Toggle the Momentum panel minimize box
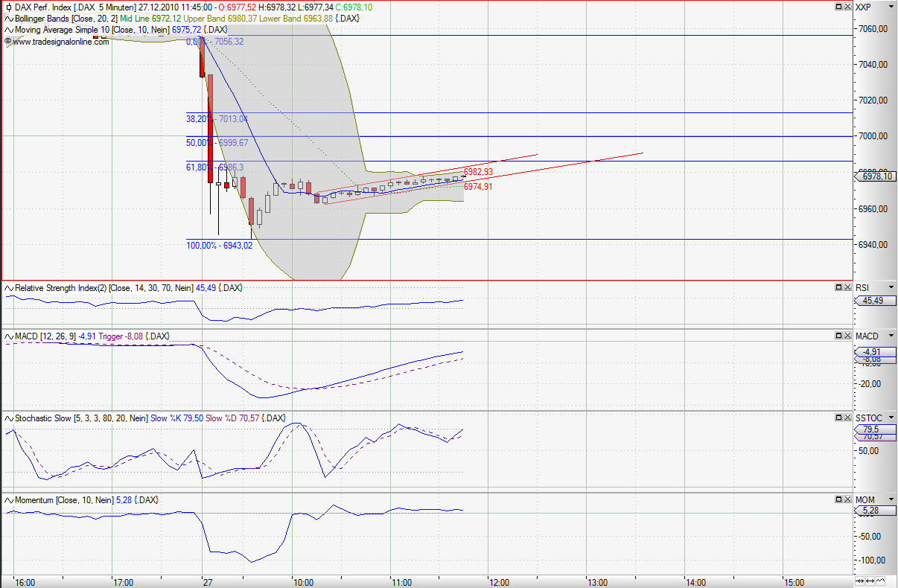This screenshot has height=588, width=898. [839, 499]
